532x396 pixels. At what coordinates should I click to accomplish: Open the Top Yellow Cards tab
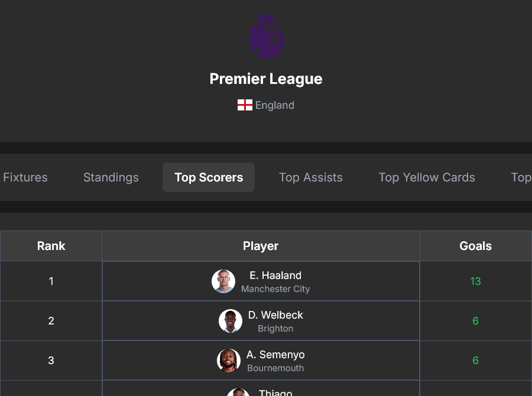[x=427, y=177]
